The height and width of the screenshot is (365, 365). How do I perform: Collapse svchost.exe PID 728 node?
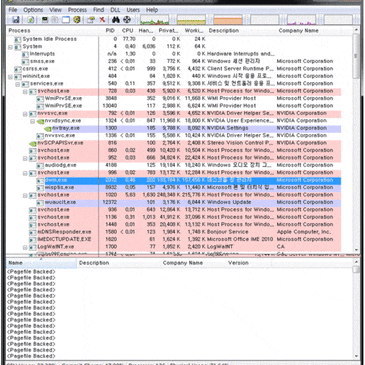click(25, 91)
